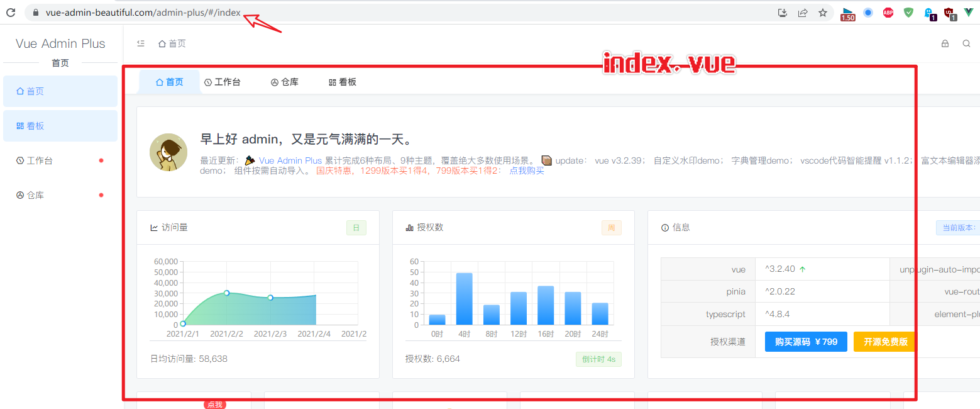Click the line chart icon beside 访问量

(x=154, y=228)
